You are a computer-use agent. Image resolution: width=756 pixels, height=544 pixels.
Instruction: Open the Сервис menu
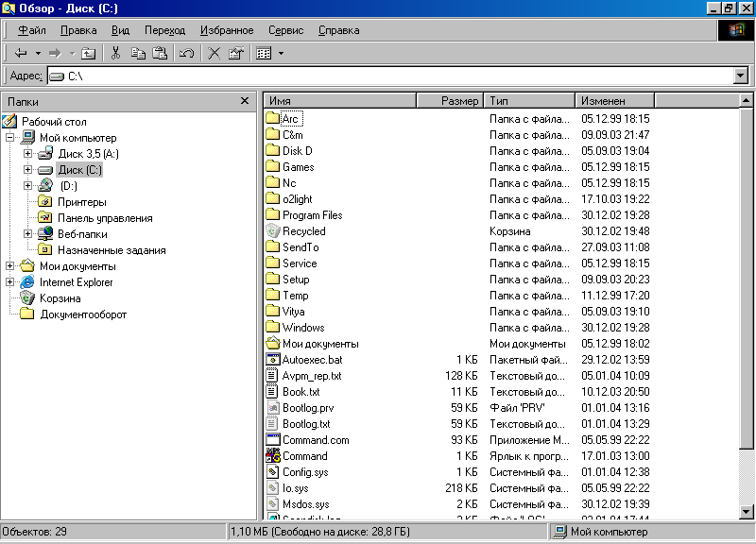[x=286, y=30]
